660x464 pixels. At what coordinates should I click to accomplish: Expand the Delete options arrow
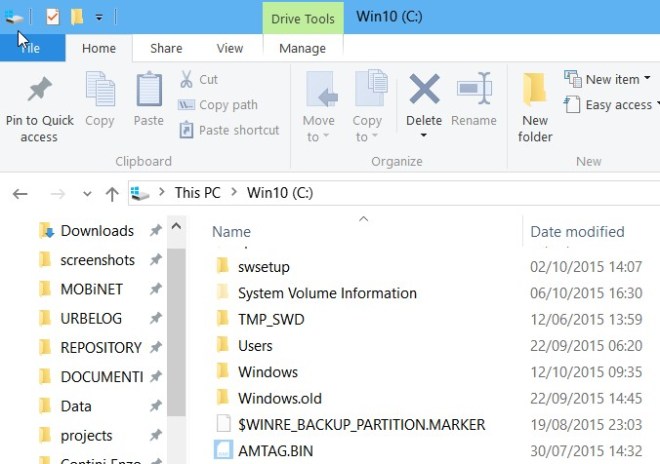tap(423, 135)
